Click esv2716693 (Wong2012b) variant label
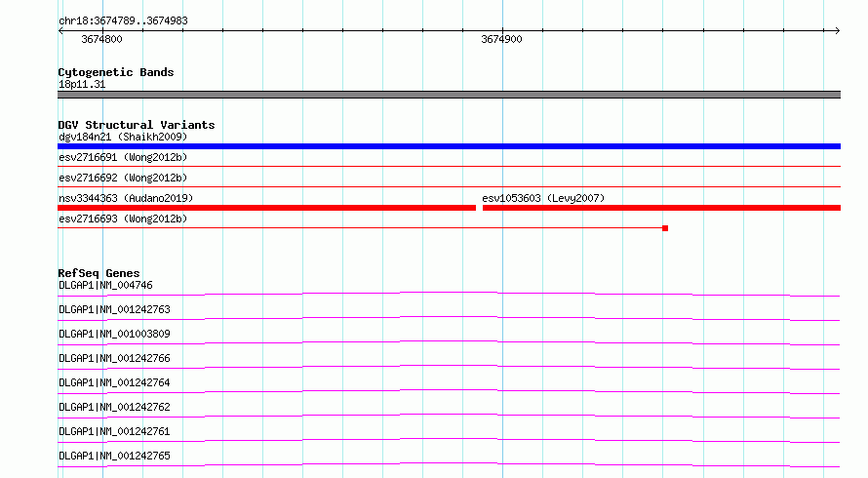This screenshot has height=478, width=868. [x=123, y=219]
